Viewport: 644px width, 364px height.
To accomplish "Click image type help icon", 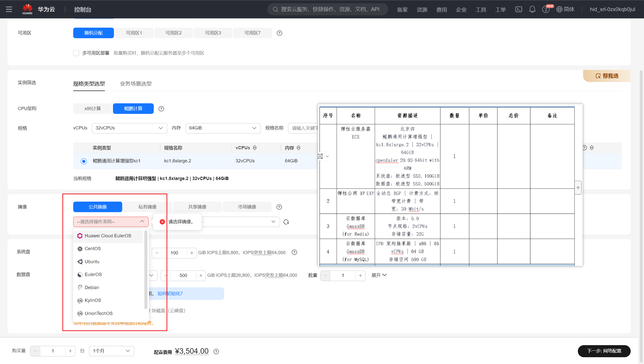I will 279,207.
